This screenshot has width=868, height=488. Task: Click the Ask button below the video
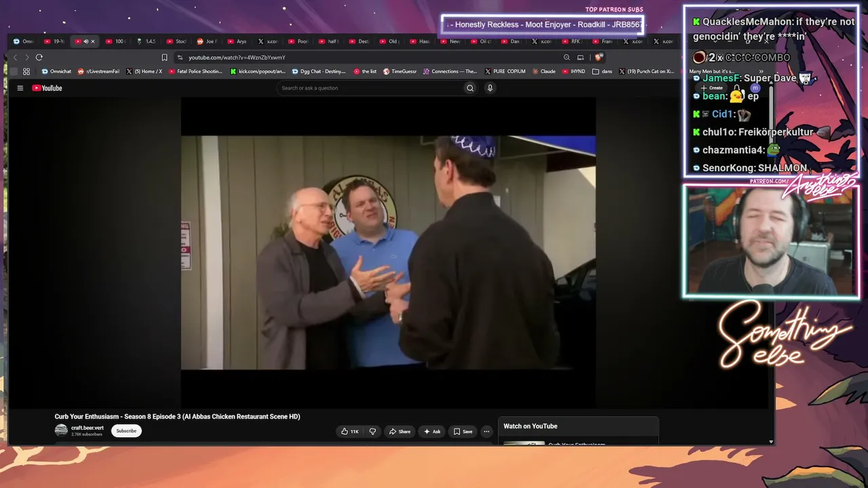(x=432, y=432)
